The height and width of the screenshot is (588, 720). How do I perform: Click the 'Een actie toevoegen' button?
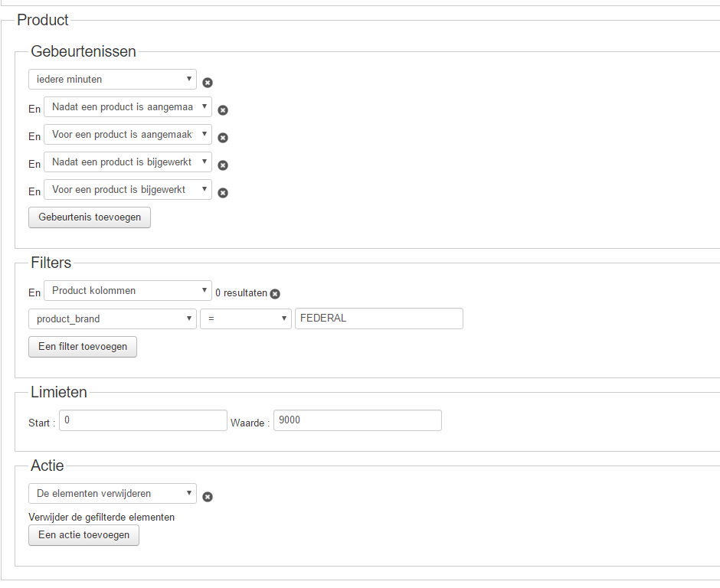point(84,535)
